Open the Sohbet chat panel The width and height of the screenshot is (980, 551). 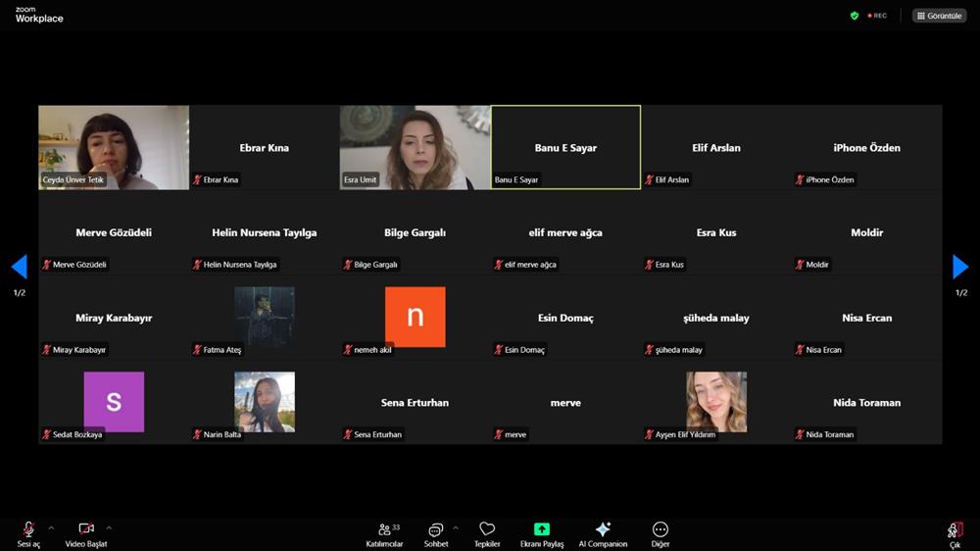click(436, 529)
